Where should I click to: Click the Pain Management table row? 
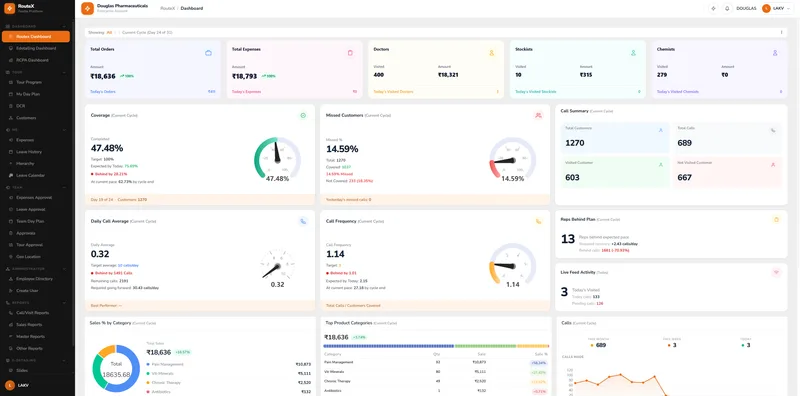[436, 362]
